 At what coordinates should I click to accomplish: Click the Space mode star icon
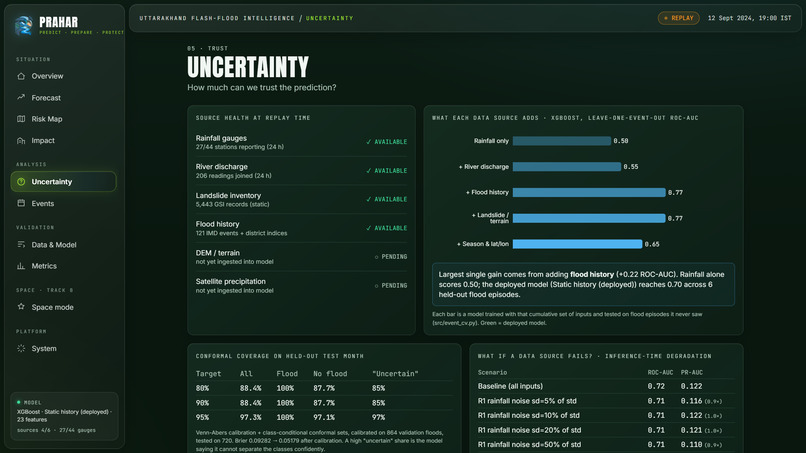coord(21,307)
